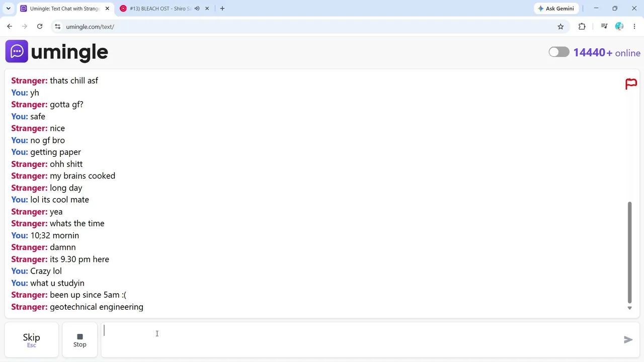Go back with the browser back arrow

point(10,27)
